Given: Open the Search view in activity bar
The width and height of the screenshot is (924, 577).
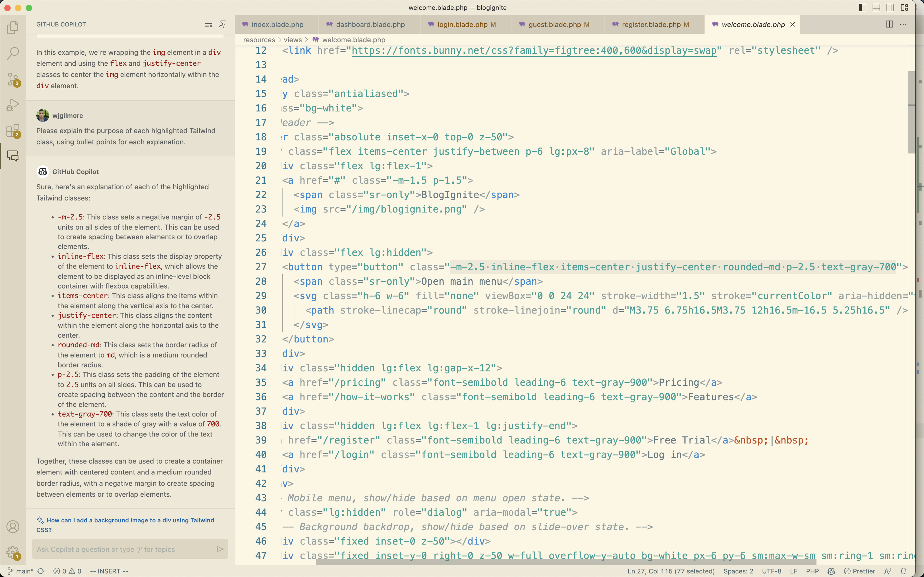Looking at the screenshot, I should pos(13,53).
